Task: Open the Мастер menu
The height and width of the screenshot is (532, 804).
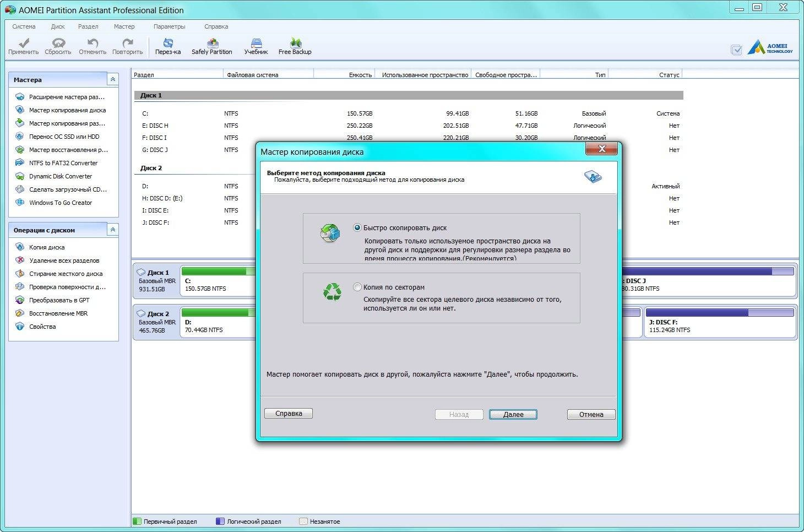Action: (x=124, y=26)
